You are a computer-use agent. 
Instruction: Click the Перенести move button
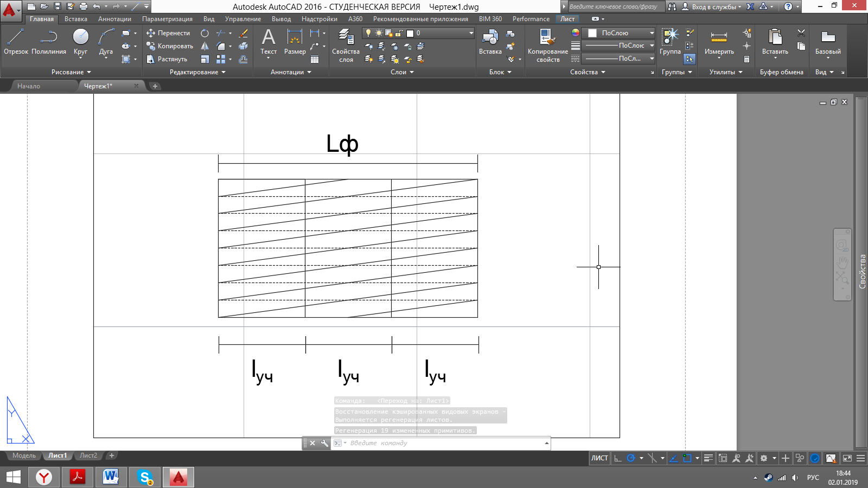click(168, 33)
